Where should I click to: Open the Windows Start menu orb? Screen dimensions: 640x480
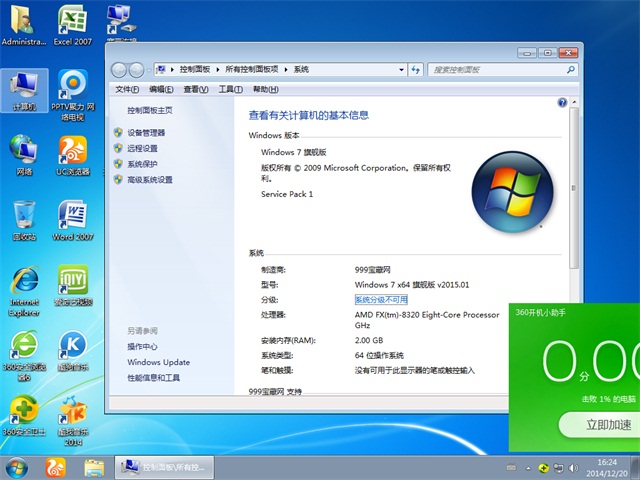click(x=16, y=468)
